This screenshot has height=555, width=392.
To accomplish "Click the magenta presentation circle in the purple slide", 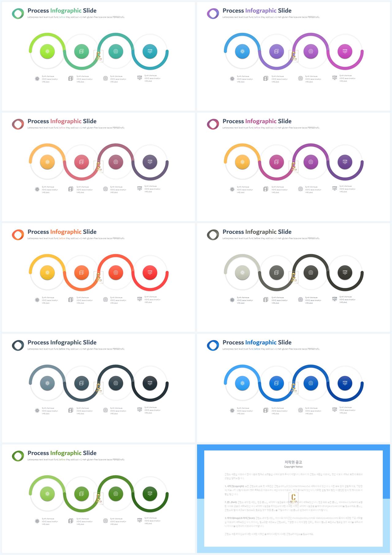I will [345, 52].
